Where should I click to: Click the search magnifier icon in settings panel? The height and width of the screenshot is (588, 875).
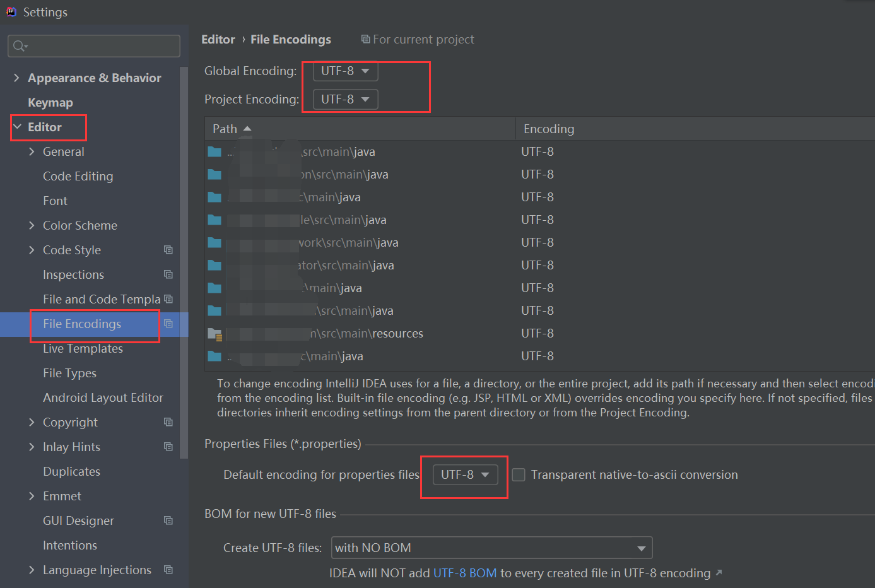tap(18, 45)
